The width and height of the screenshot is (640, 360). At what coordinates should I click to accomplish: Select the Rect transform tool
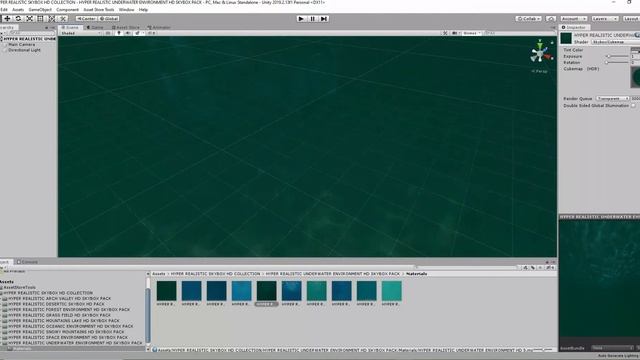(x=40, y=18)
